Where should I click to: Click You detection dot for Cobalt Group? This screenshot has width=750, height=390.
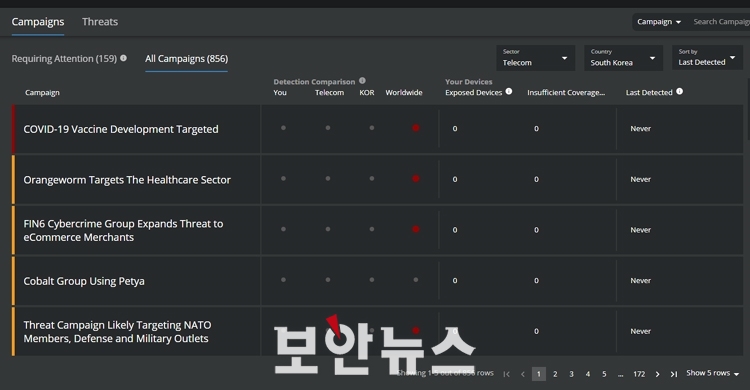283,280
